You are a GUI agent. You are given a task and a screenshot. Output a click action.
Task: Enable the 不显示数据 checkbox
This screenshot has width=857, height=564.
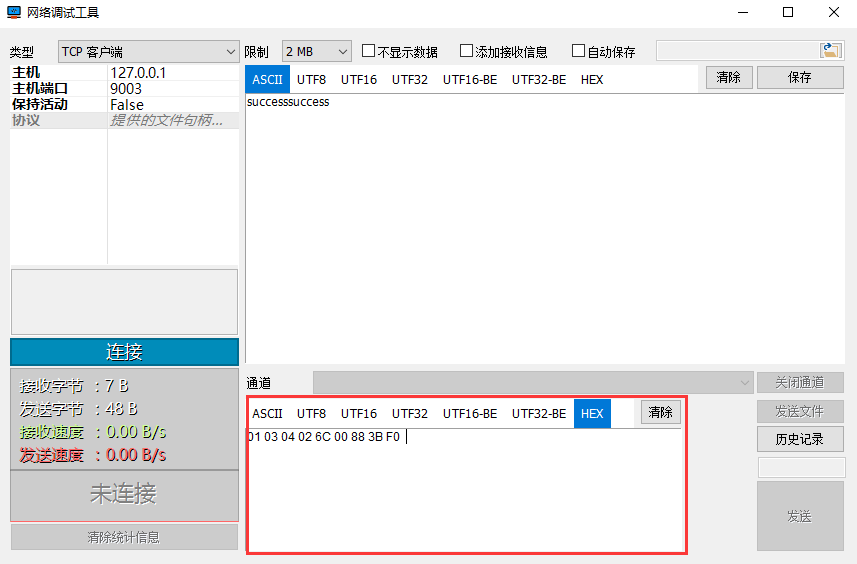click(368, 51)
